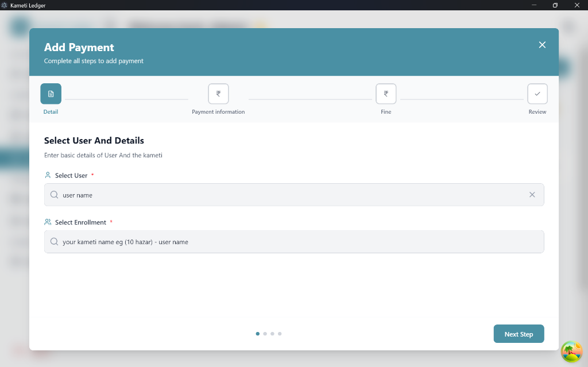Click the island palm tree icon in corner
Image resolution: width=588 pixels, height=367 pixels.
[x=571, y=351]
